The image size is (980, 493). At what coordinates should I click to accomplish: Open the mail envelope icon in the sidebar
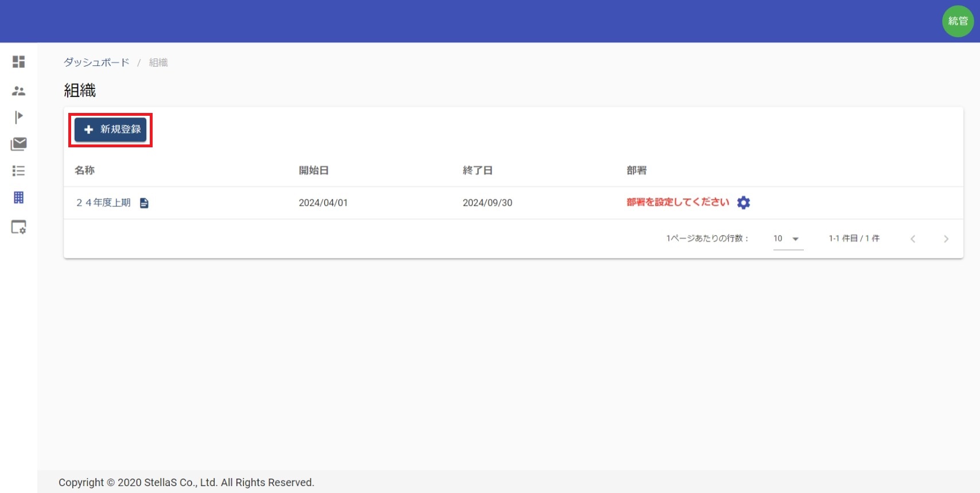point(18,144)
